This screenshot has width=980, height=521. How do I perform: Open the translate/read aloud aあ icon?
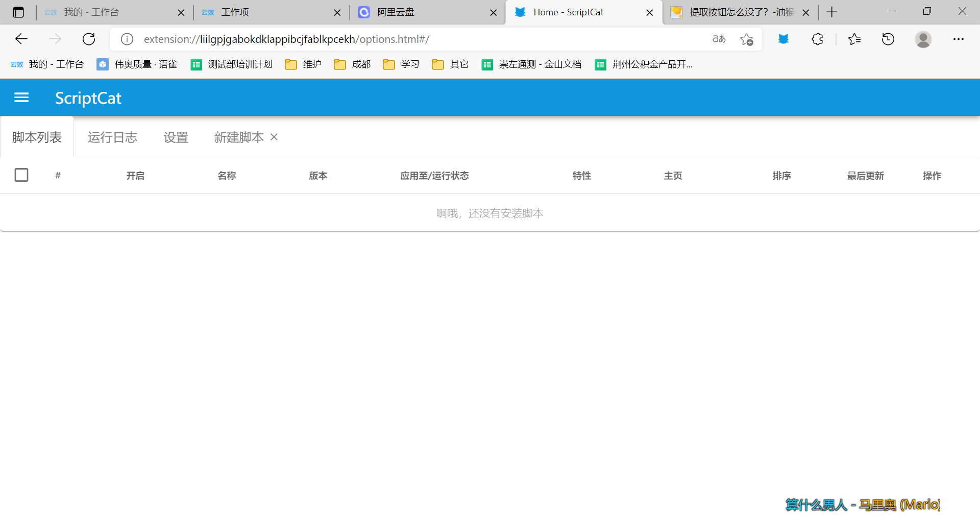(719, 39)
